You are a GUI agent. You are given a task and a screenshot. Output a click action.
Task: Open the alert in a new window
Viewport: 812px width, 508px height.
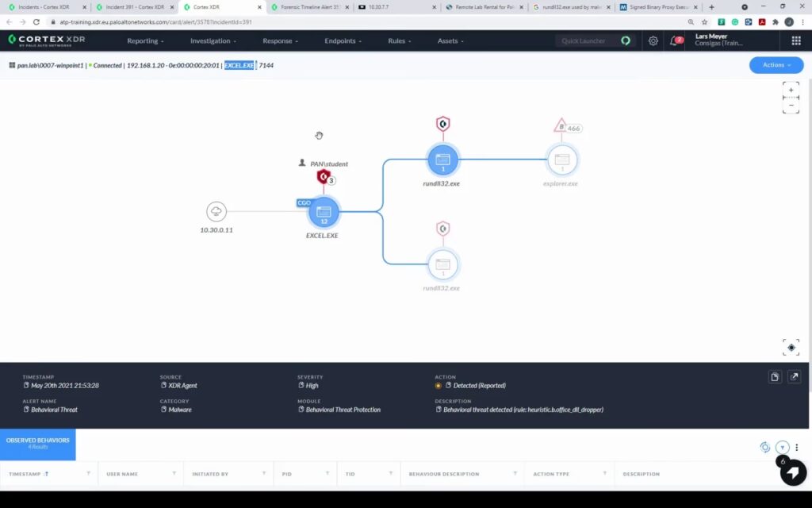coord(795,377)
